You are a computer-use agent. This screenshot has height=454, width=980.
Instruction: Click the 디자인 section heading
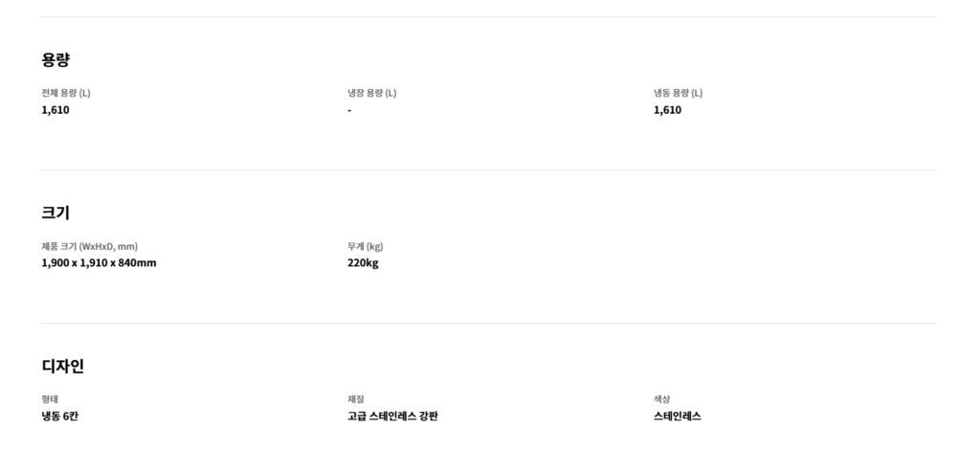click(x=63, y=366)
